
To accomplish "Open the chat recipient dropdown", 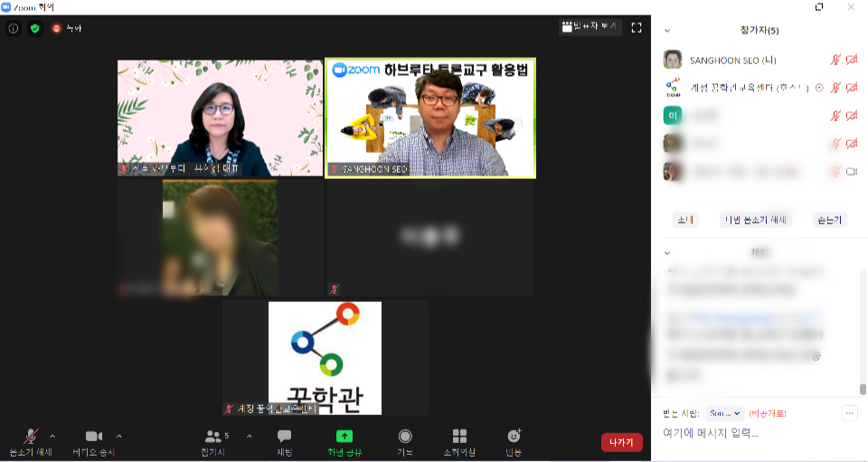I will (x=724, y=413).
